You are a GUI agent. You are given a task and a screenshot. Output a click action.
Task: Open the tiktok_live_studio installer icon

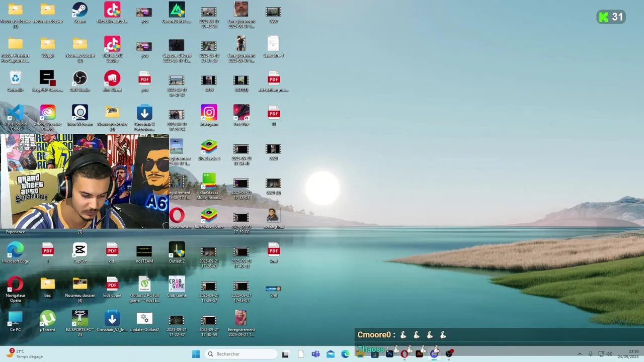(x=112, y=13)
